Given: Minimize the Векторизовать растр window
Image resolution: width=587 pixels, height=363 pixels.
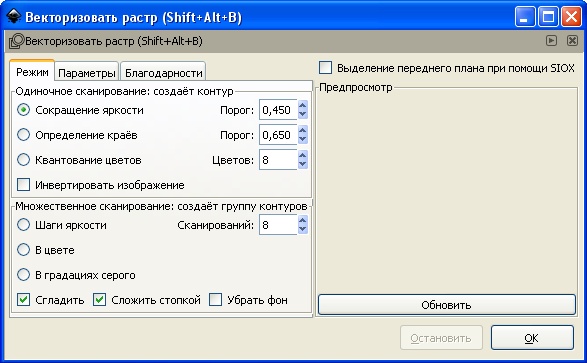Looking at the screenshot, I should 524,17.
